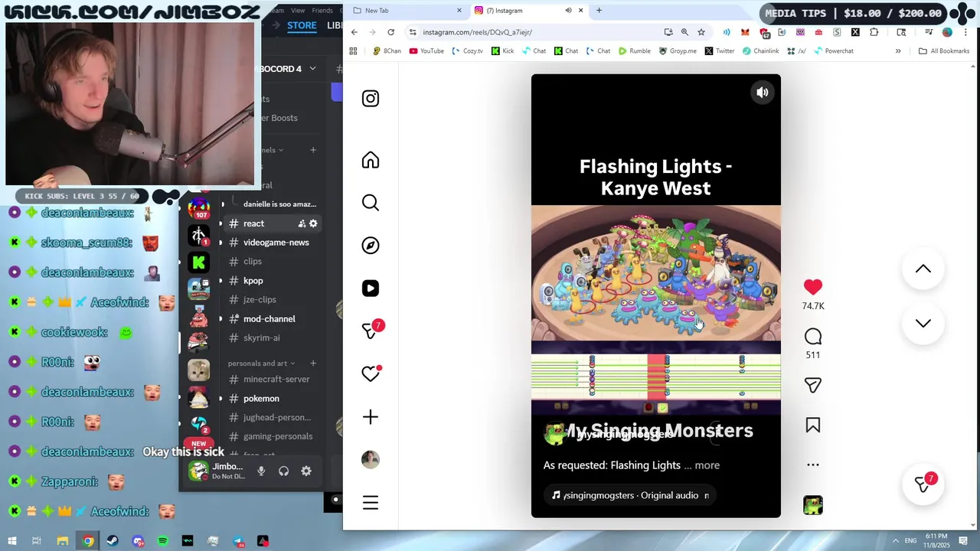Go to next reel with down arrow
980x551 pixels.
tap(923, 323)
